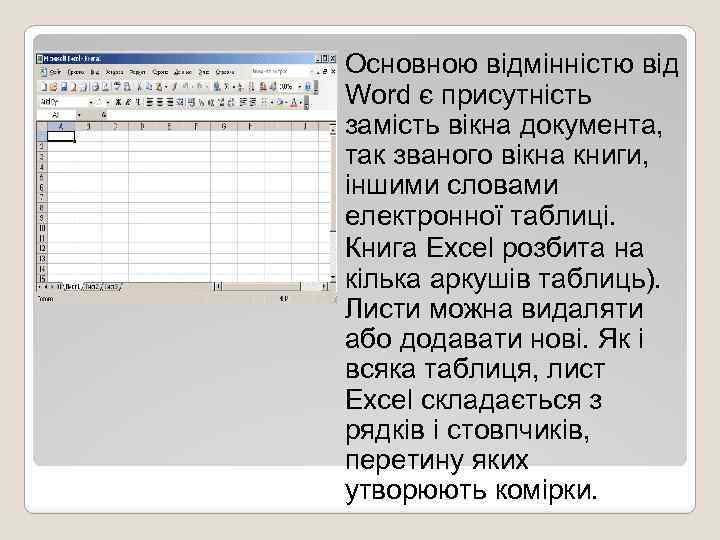Click the Copy icon
The width and height of the screenshot is (720, 540).
[x=149, y=87]
